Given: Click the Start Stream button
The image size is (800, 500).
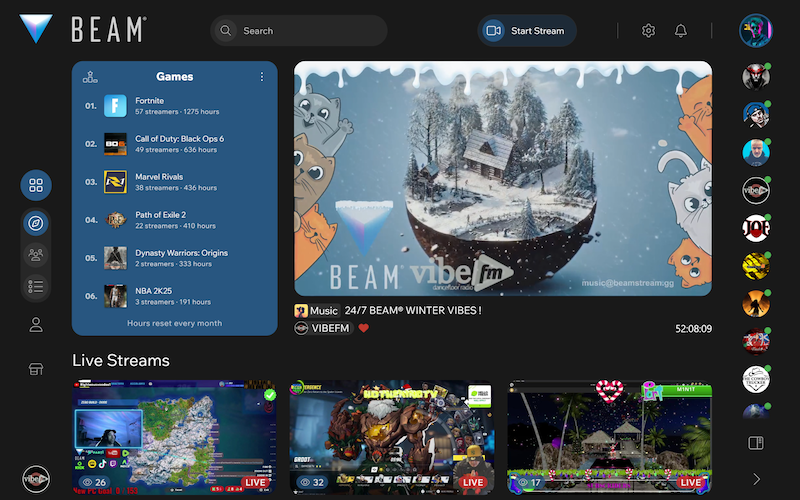Looking at the screenshot, I should pos(527,31).
